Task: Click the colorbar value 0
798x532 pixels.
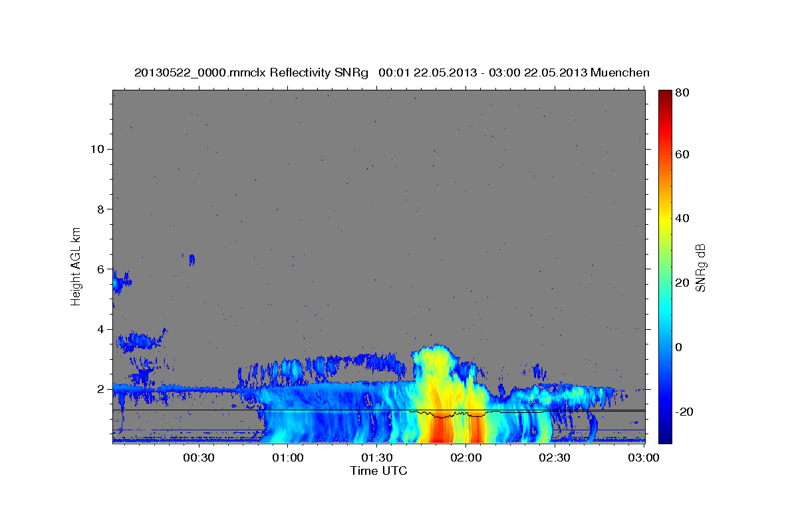Action: pos(679,347)
